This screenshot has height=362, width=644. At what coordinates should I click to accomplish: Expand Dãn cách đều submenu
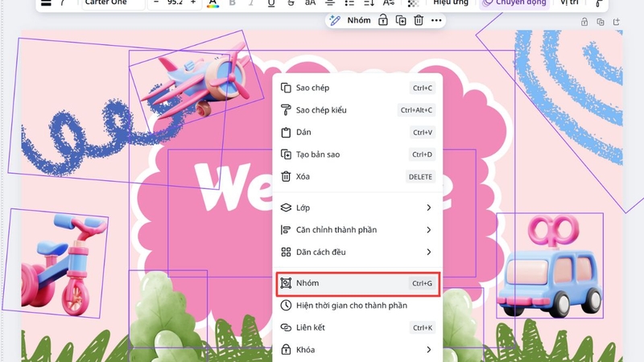click(x=357, y=252)
